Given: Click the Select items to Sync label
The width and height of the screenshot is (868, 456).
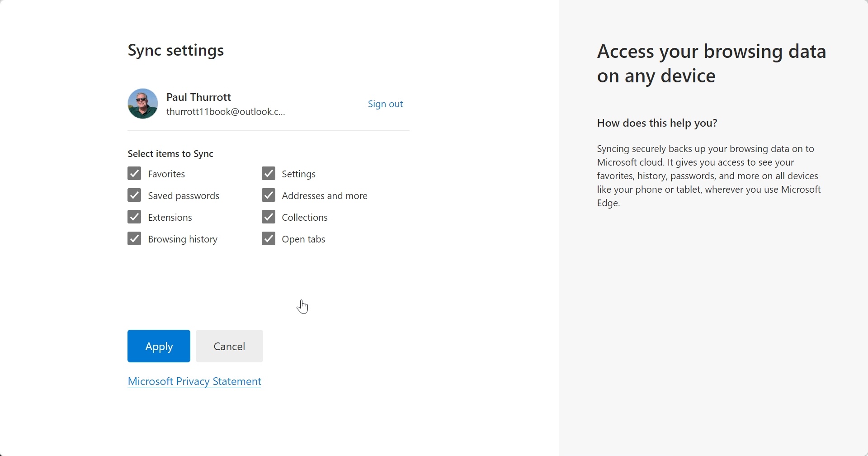Looking at the screenshot, I should point(170,154).
